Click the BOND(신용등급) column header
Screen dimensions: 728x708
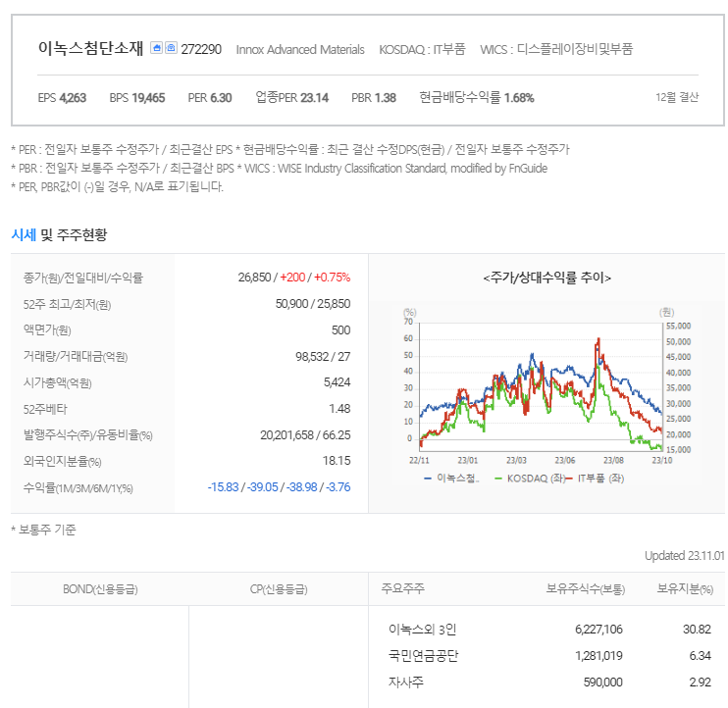[x=100, y=589]
